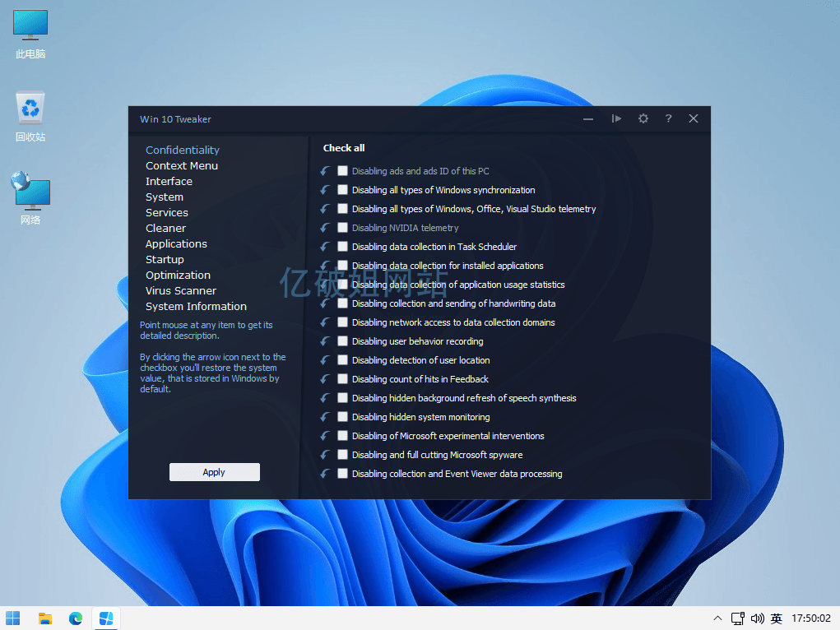Tick Disabling hidden system monitoring checkbox
Image resolution: width=840 pixels, height=630 pixels.
tap(342, 417)
